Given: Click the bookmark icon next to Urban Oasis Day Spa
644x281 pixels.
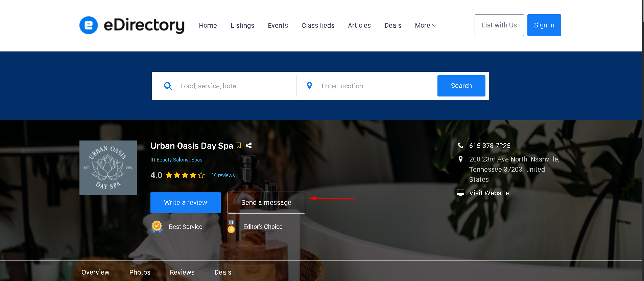Looking at the screenshot, I should tap(238, 146).
